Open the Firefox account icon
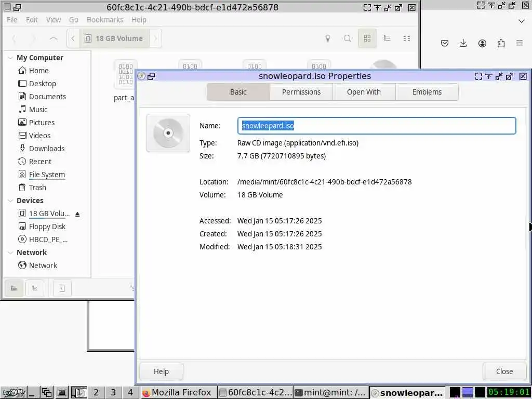The height and width of the screenshot is (399, 532). click(482, 43)
